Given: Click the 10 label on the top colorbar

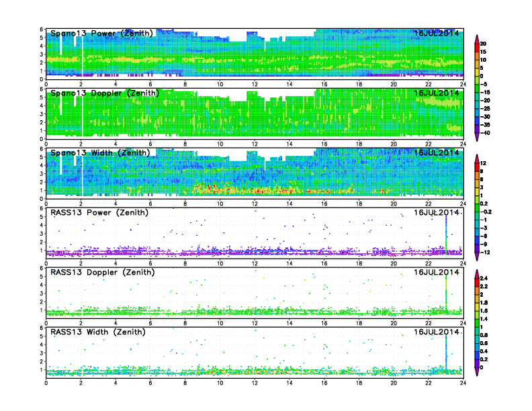Looking at the screenshot, I should click(483, 60).
